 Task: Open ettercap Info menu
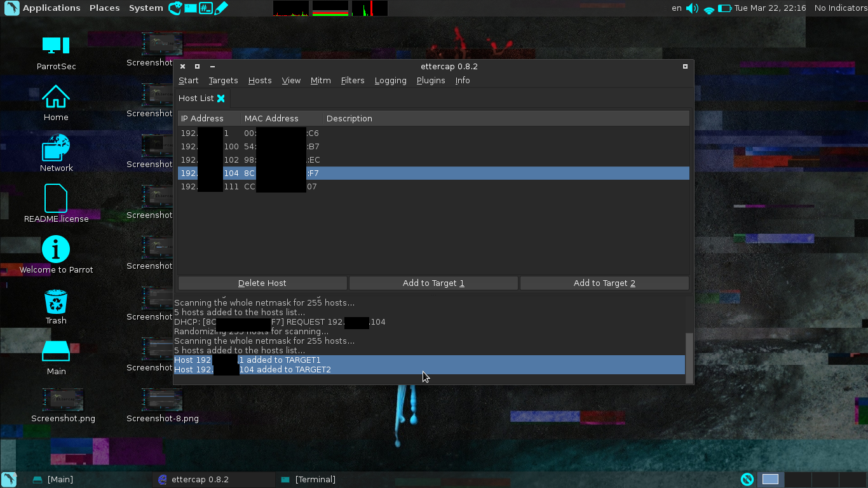point(463,81)
